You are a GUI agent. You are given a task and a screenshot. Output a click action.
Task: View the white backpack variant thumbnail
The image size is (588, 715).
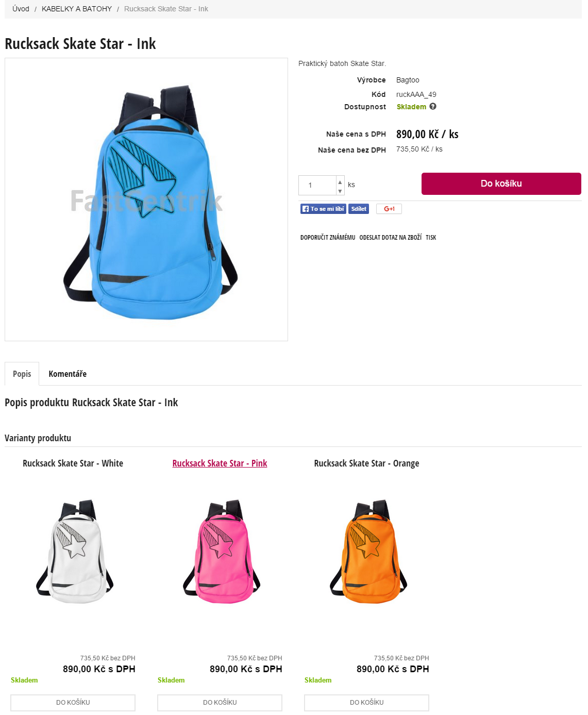click(x=75, y=551)
